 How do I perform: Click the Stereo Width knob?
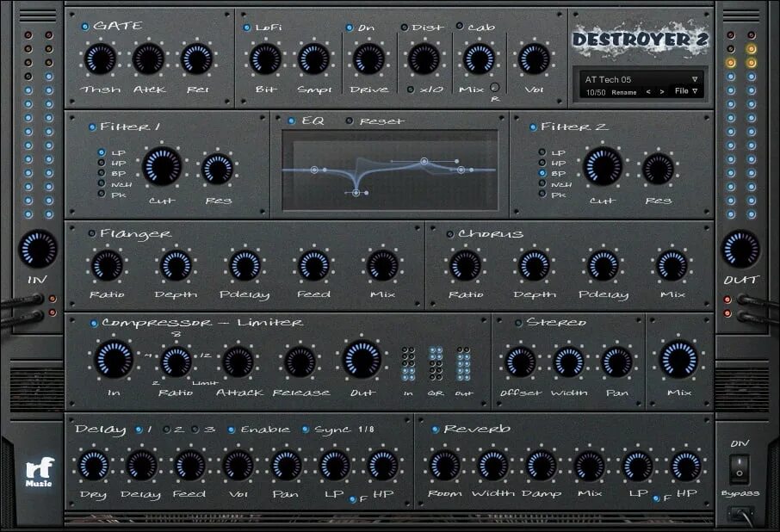pyautogui.click(x=568, y=362)
